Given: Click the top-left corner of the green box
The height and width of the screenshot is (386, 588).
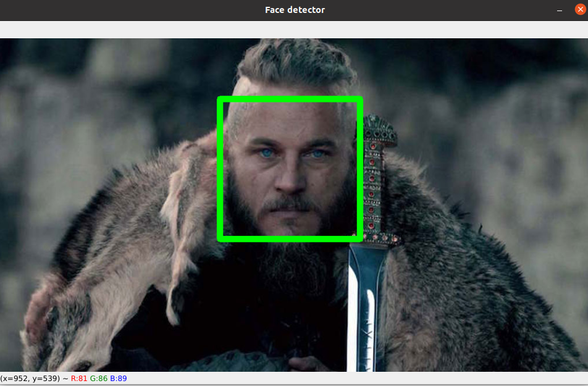Looking at the screenshot, I should (x=219, y=98).
